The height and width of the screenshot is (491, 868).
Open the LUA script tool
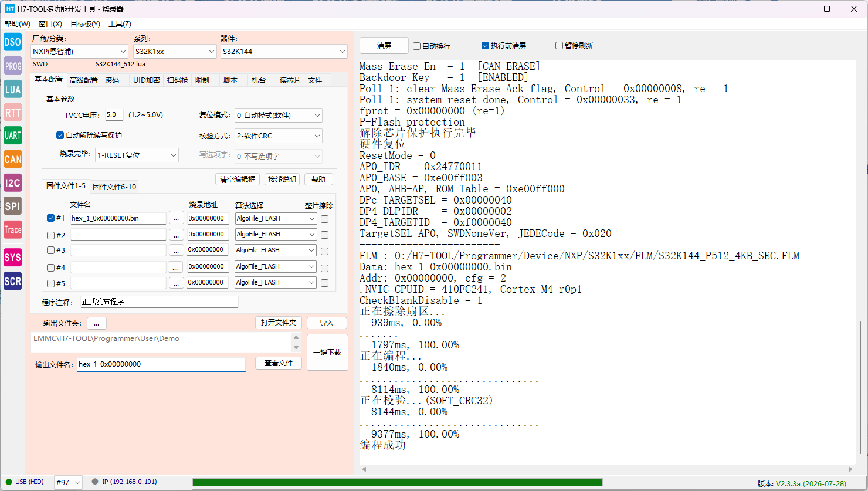click(12, 89)
